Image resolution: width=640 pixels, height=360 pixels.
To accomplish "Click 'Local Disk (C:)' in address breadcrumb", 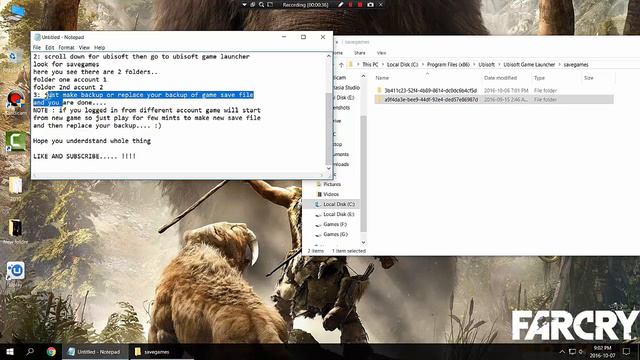I will click(x=402, y=64).
